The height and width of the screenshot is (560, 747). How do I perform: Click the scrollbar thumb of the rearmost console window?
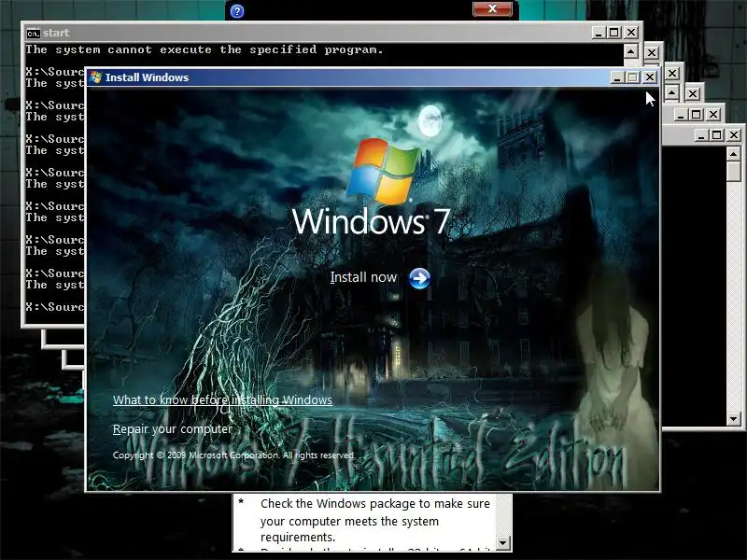coord(734,171)
